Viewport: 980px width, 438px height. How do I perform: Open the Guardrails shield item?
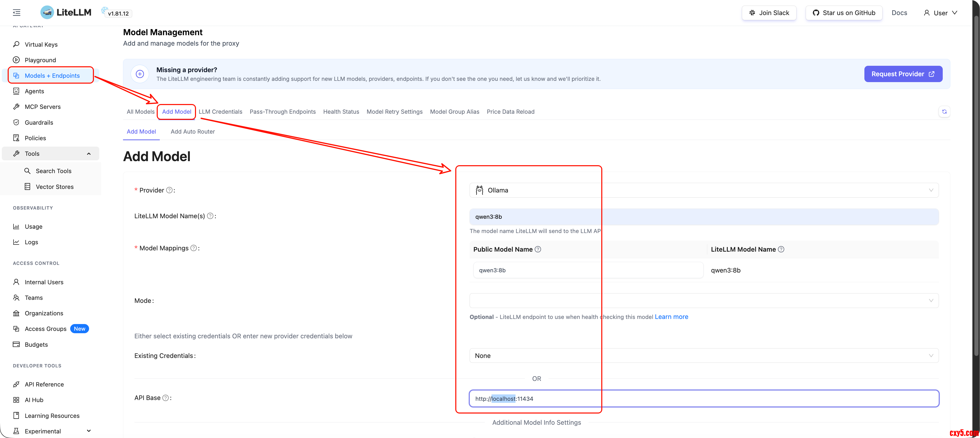coord(39,122)
